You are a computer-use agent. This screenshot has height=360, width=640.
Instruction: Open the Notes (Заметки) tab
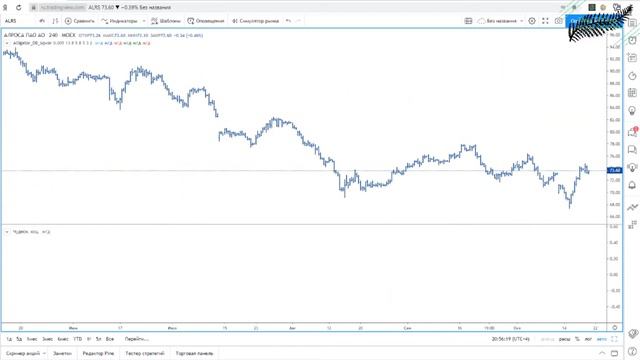[62, 353]
